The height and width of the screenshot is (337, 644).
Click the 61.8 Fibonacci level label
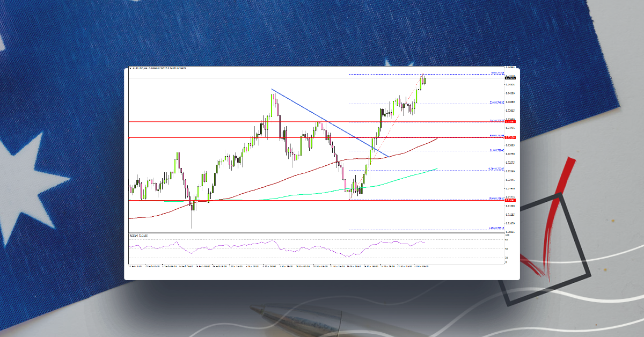498,151
